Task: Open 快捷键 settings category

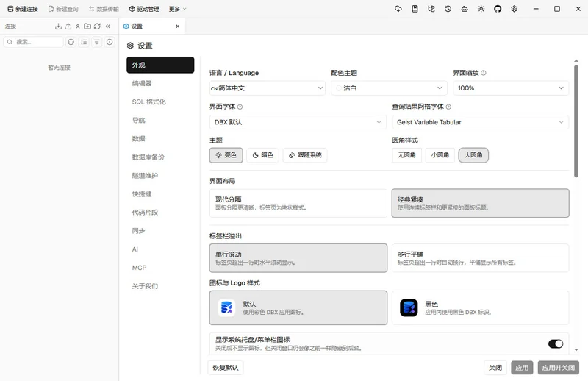Action: [160, 194]
